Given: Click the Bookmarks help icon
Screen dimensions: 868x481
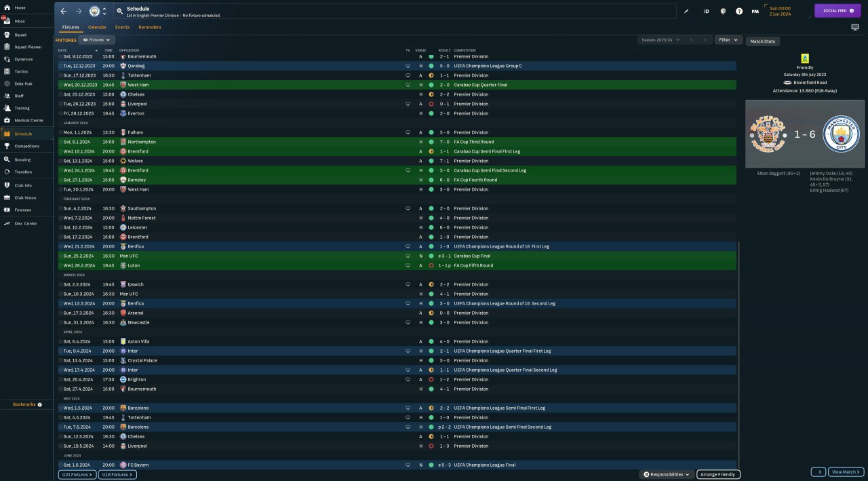Looking at the screenshot, I should 40,404.
